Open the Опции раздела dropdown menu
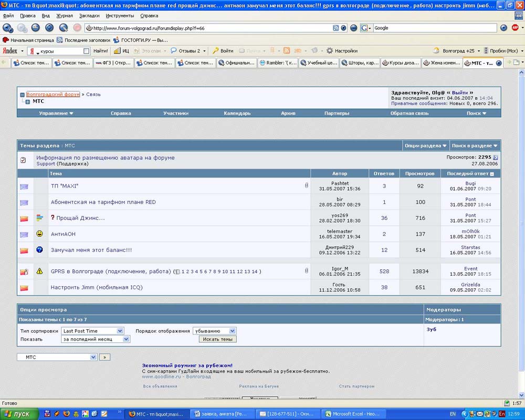525x420 pixels. (426, 146)
